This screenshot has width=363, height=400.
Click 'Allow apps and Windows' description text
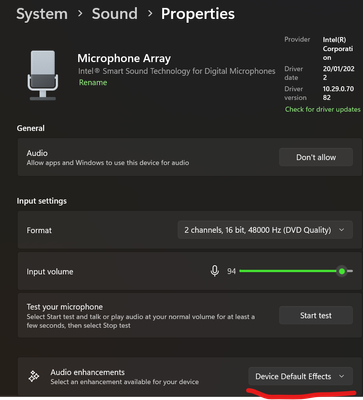(108, 163)
